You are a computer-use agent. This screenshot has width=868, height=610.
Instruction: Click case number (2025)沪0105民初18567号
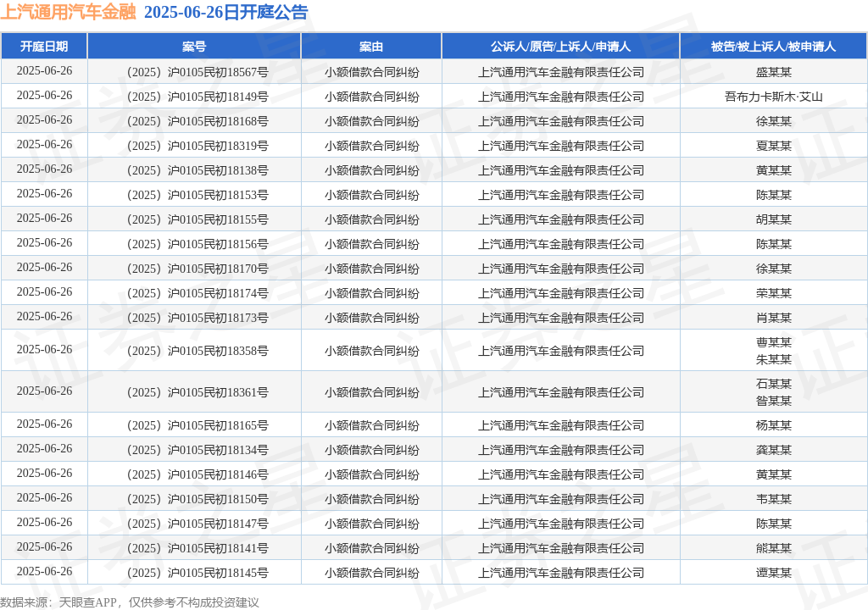(x=198, y=72)
